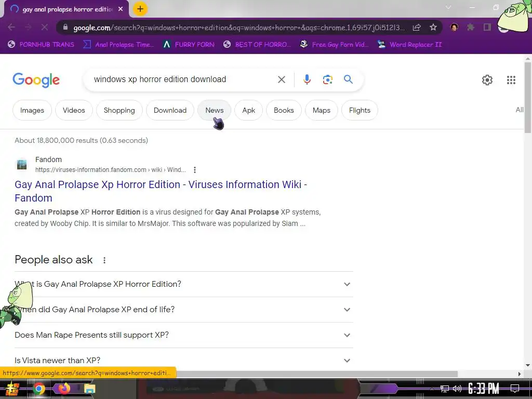This screenshot has width=532, height=399.
Task: Filter results by Images
Action: point(32,110)
